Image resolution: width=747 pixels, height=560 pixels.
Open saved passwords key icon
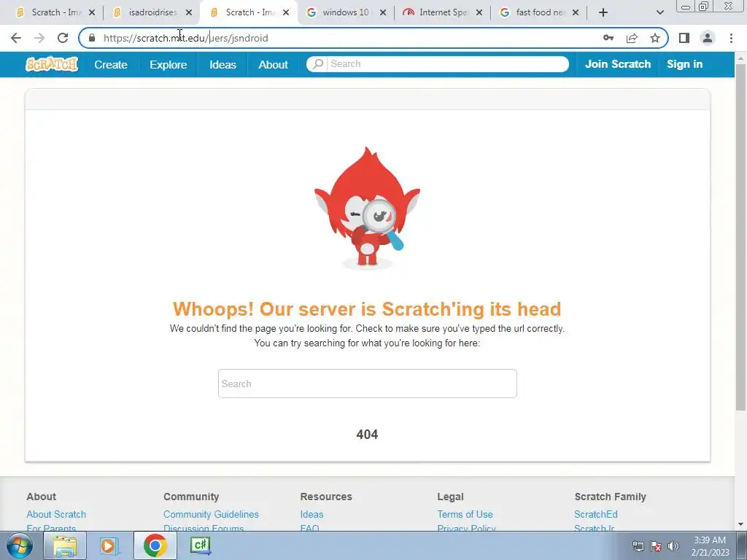tap(608, 38)
